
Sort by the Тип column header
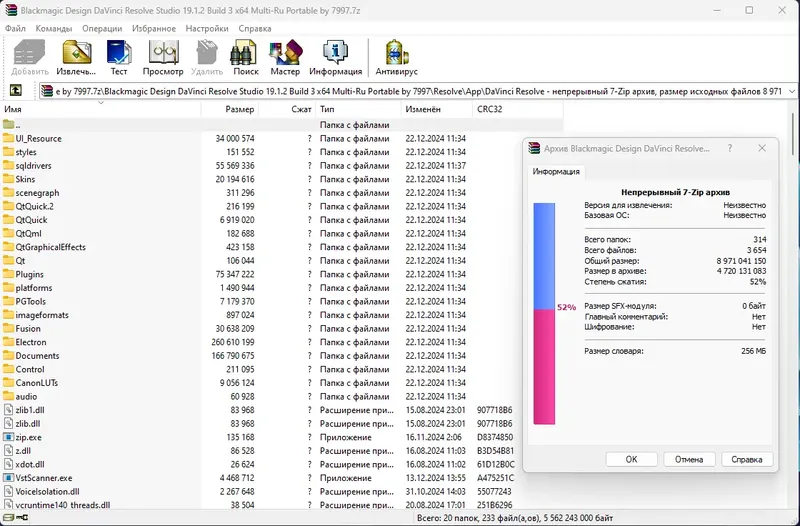(358, 109)
